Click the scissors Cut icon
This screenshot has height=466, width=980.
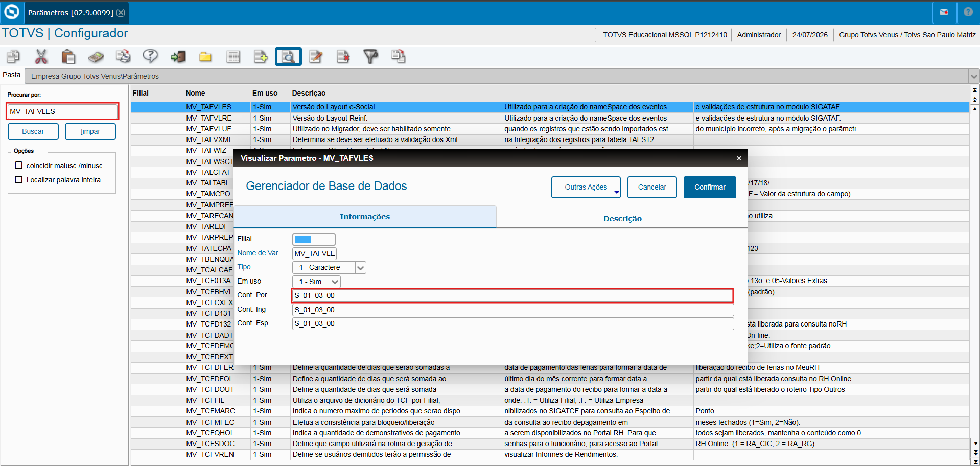(x=41, y=56)
